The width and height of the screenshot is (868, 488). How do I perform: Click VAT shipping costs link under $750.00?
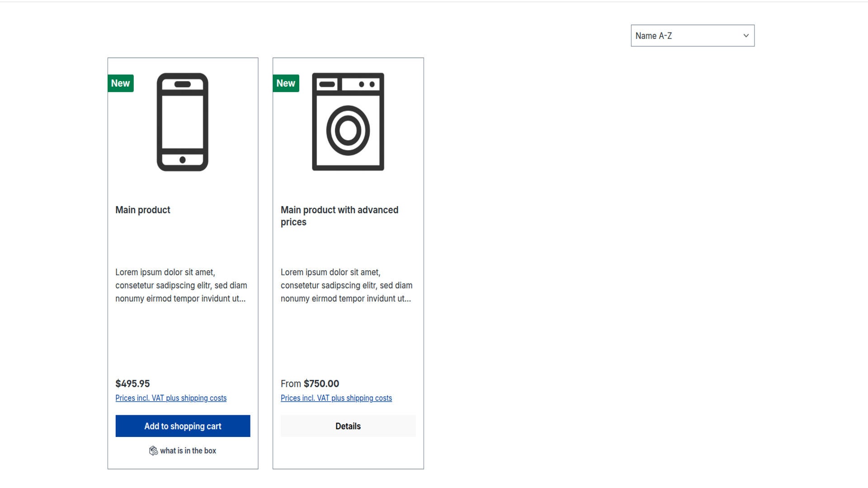(336, 398)
